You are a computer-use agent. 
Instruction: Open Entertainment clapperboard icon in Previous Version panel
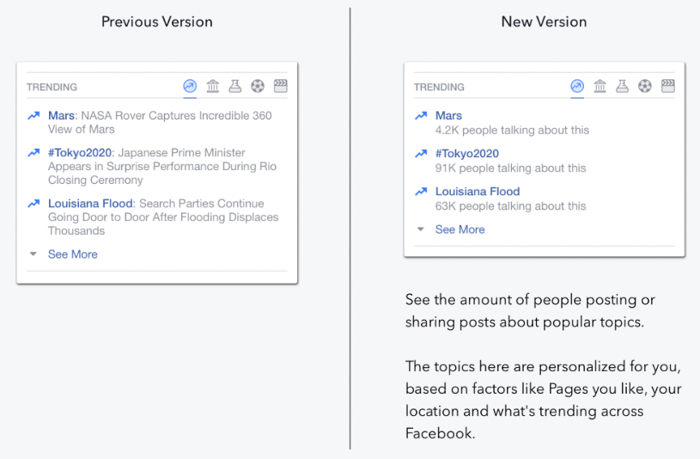[x=280, y=87]
